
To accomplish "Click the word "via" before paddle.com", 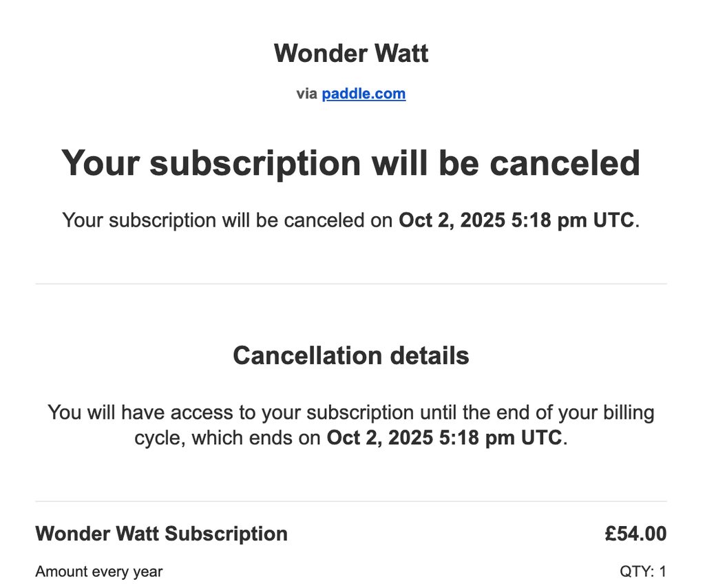I will point(306,94).
